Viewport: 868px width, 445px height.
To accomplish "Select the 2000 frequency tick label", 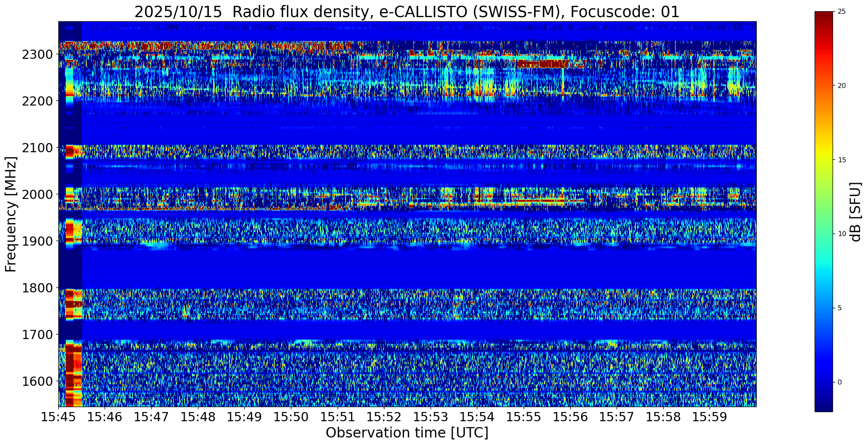I will [39, 195].
